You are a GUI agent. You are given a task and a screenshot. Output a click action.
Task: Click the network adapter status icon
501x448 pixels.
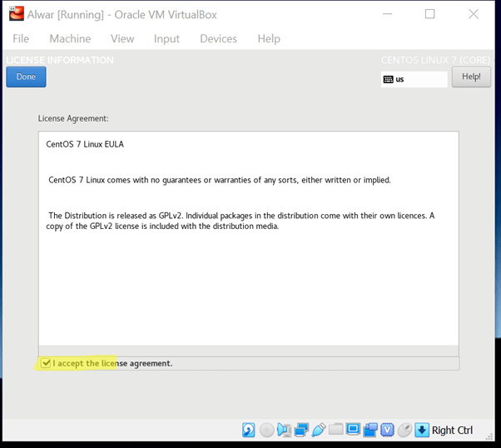tap(301, 430)
